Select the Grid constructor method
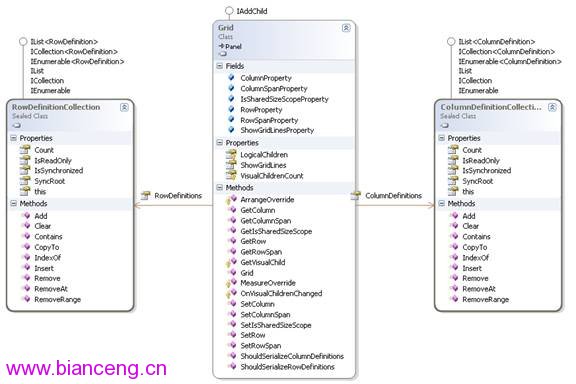 coord(246,273)
